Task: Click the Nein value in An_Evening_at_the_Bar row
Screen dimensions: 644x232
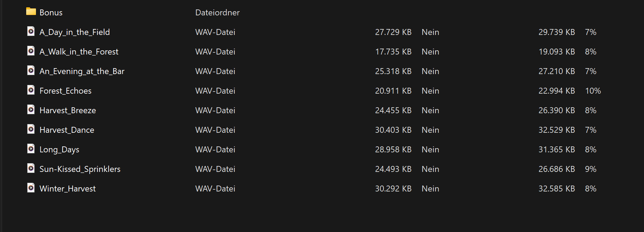Action: 430,71
